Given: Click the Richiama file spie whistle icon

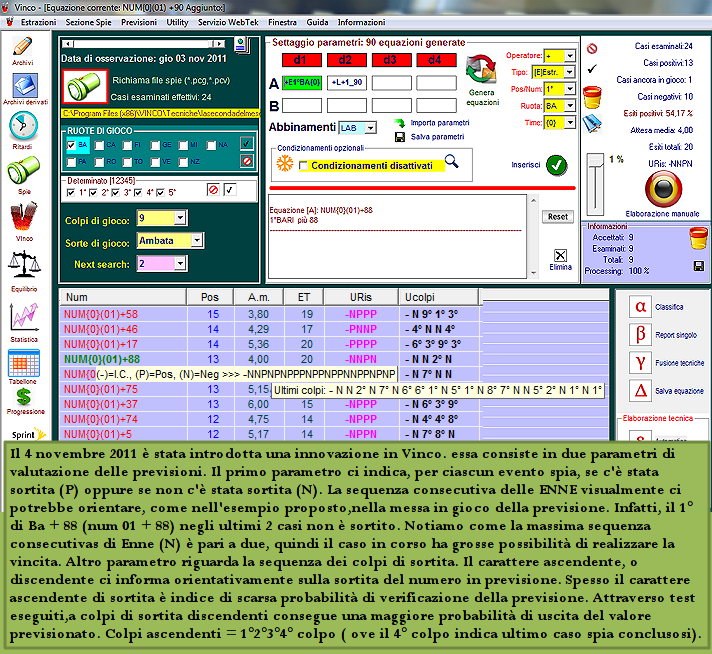Looking at the screenshot, I should pyautogui.click(x=84, y=86).
